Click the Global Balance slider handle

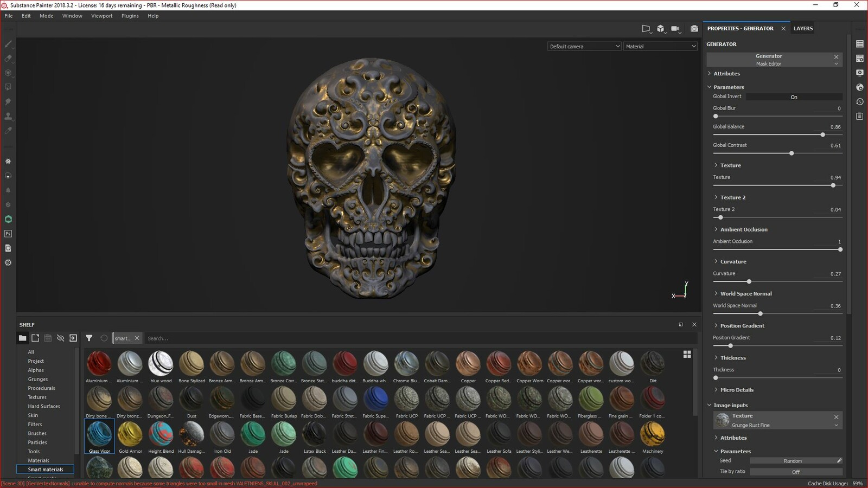point(822,135)
